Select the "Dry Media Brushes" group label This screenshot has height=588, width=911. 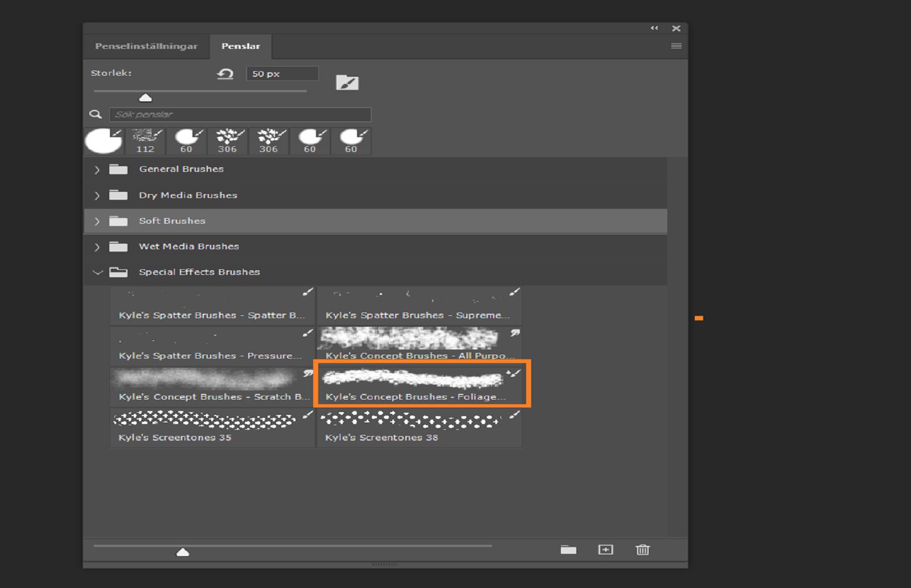(x=188, y=195)
